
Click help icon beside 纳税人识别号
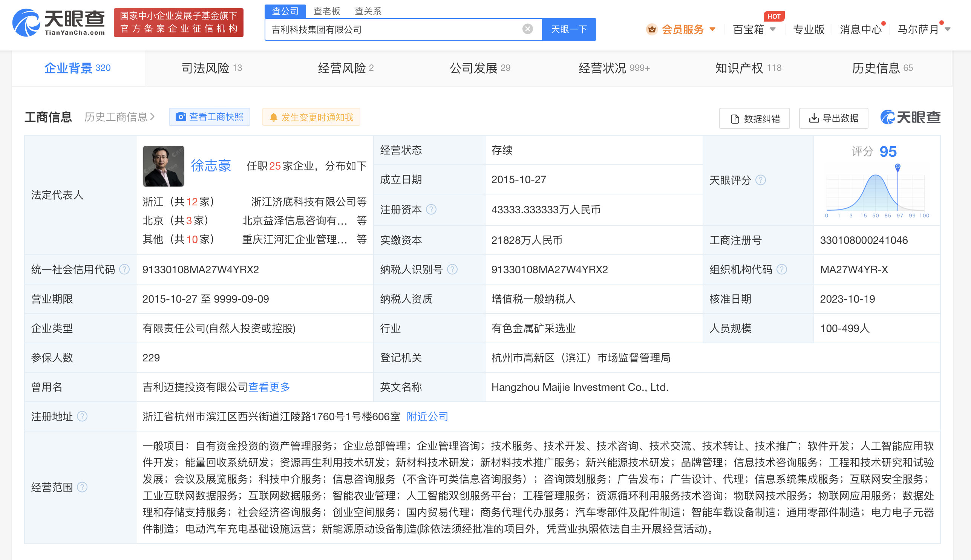point(452,269)
